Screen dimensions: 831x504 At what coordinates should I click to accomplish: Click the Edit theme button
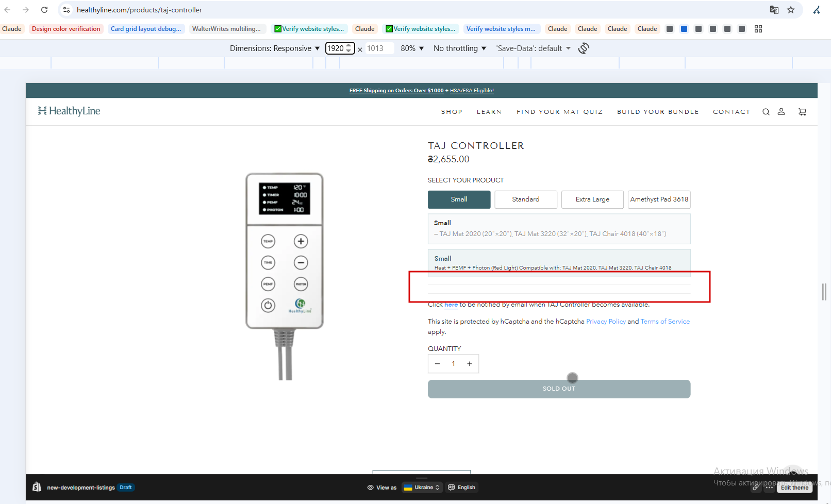[x=794, y=488]
